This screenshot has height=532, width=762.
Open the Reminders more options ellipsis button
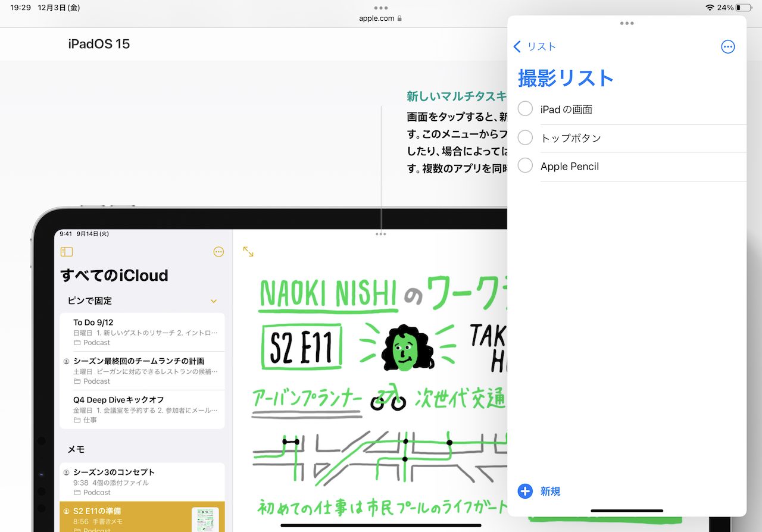[x=727, y=47]
